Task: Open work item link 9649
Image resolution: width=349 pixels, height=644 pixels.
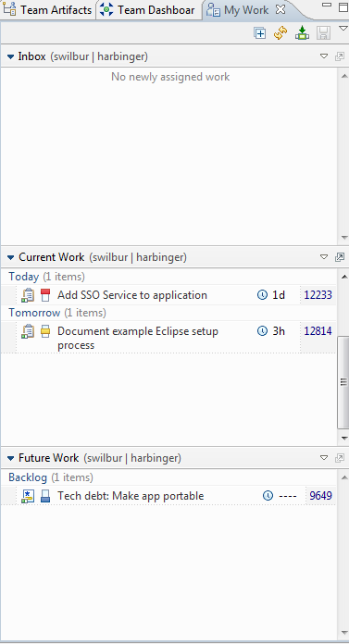Action: 320,496
